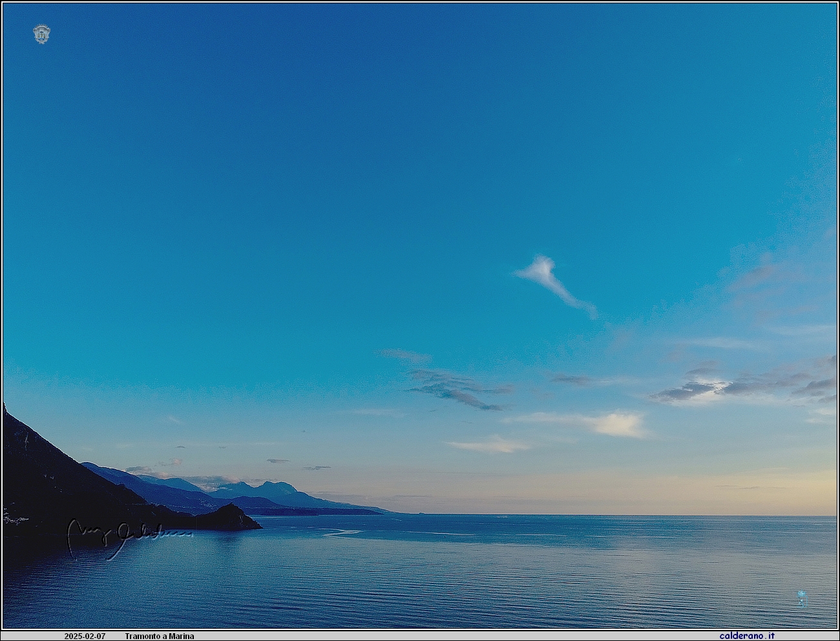Image resolution: width=840 pixels, height=641 pixels.
Task: Click the date text 2025-02-07
Action: pyautogui.click(x=85, y=636)
